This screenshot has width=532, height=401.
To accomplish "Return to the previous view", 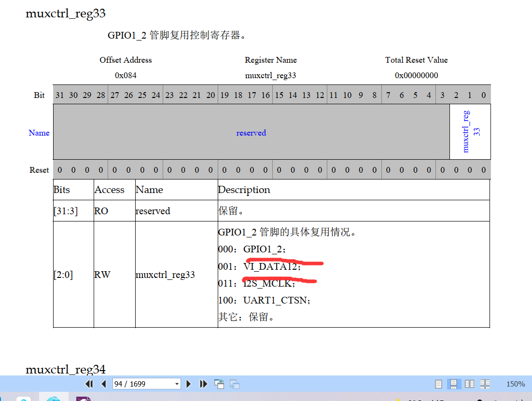I will pos(219,384).
